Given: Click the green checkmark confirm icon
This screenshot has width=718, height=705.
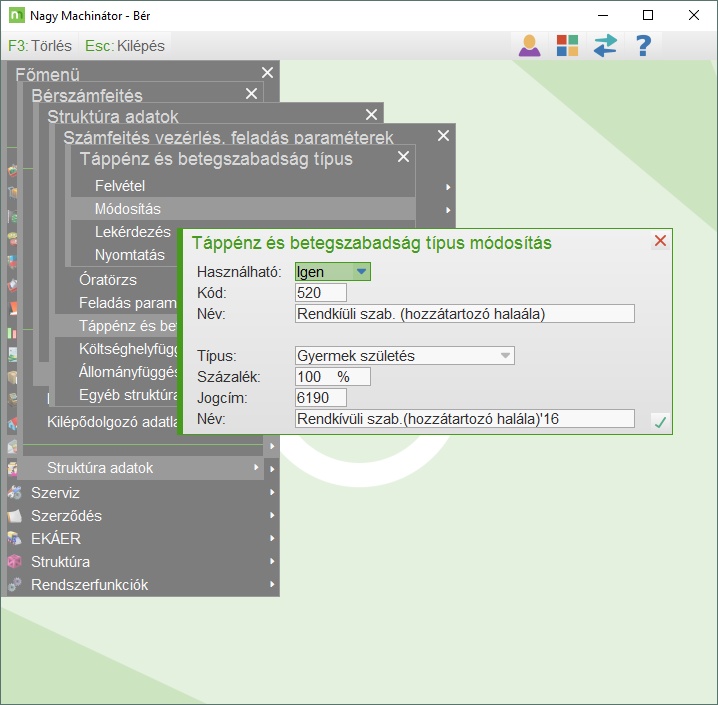Looking at the screenshot, I should pyautogui.click(x=660, y=422).
